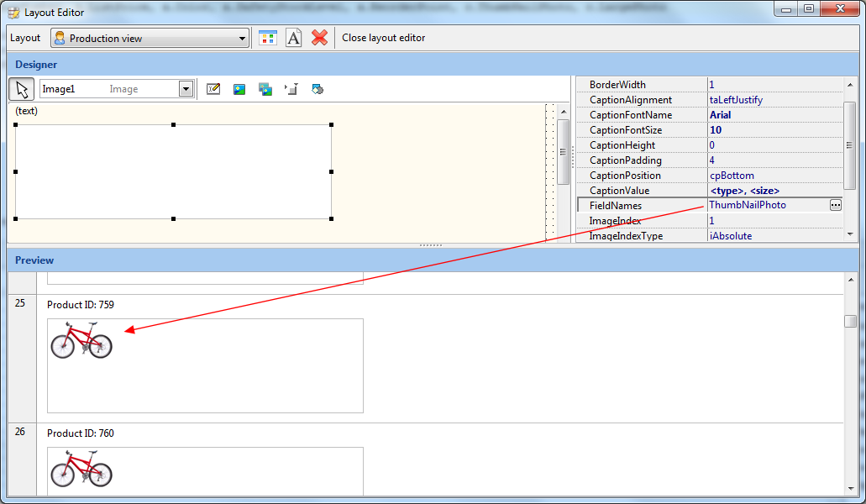Click the add image element icon
The image size is (866, 504).
point(239,89)
